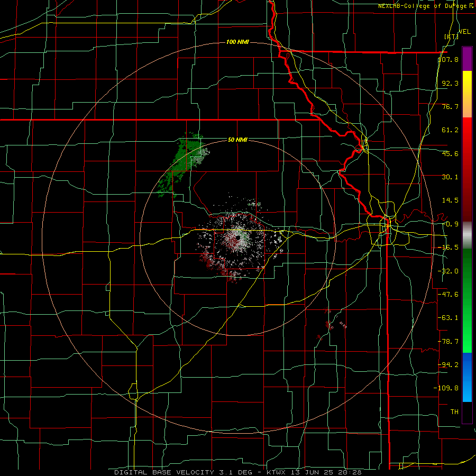The width and height of the screenshot is (476, 476).
Task: Pick the gray near-zero segment of scale
Action: click(x=467, y=235)
